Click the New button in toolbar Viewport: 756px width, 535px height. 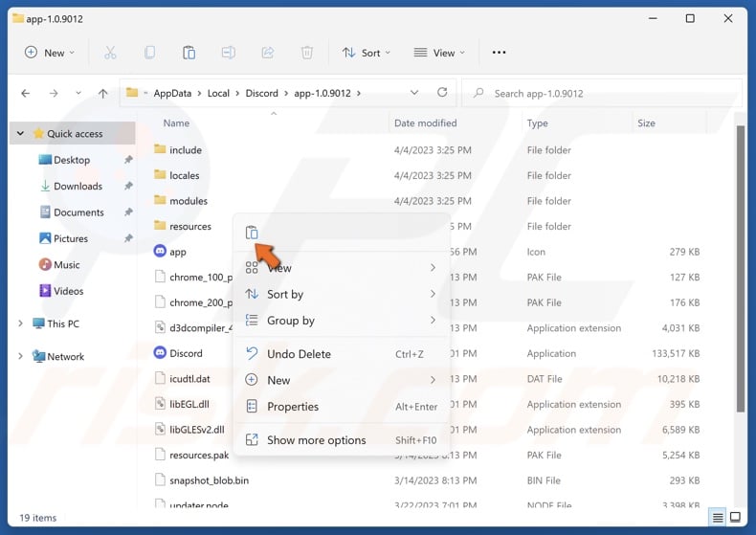(x=48, y=53)
